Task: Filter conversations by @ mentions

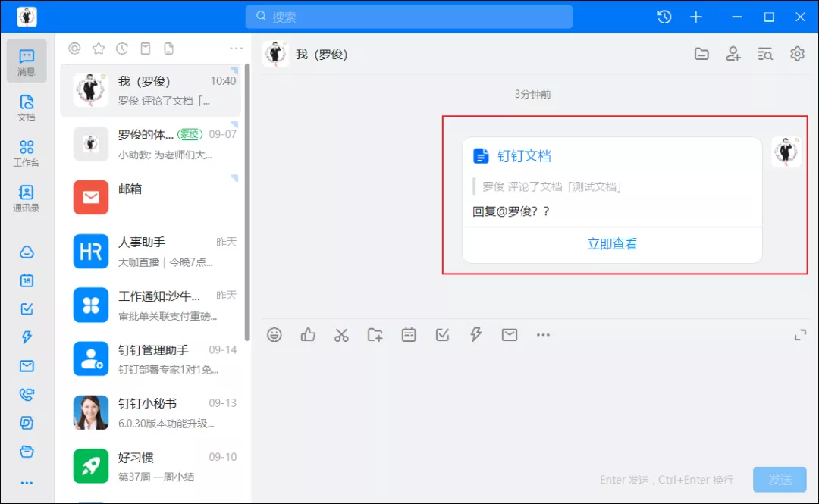Action: click(74, 49)
